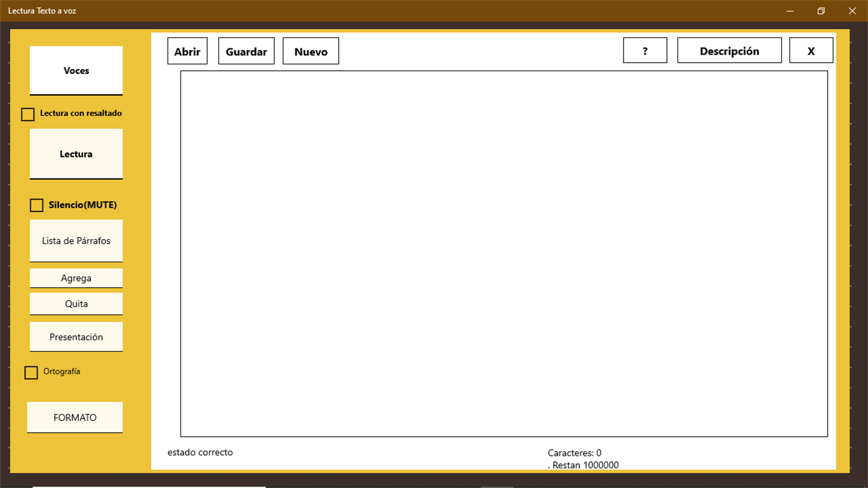Click the X button in the toolbar

click(811, 50)
